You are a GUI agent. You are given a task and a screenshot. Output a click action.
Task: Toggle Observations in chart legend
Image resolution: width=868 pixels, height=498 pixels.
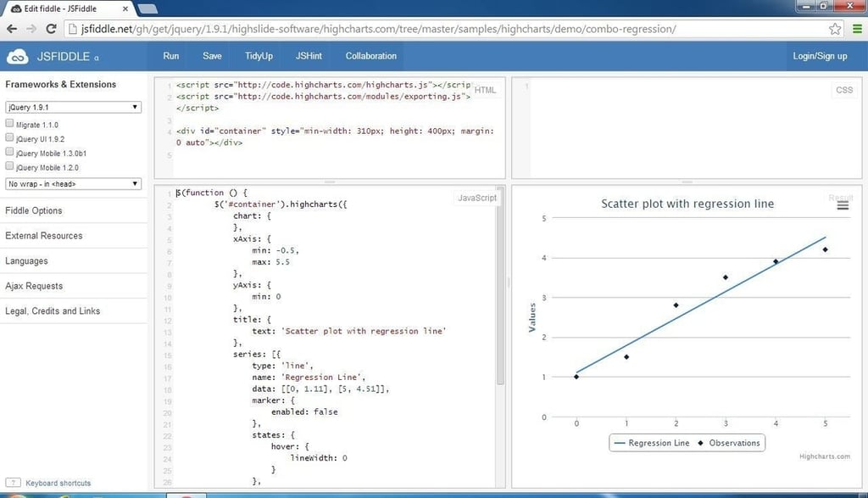[728, 443]
